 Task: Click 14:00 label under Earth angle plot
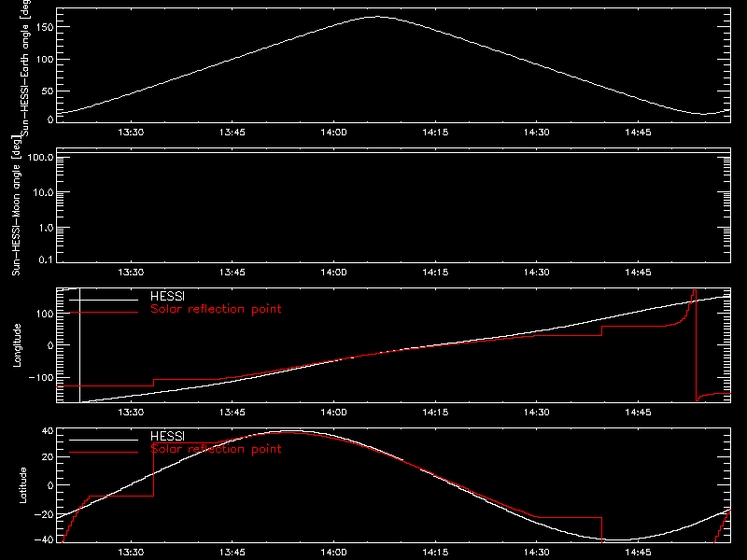[334, 132]
